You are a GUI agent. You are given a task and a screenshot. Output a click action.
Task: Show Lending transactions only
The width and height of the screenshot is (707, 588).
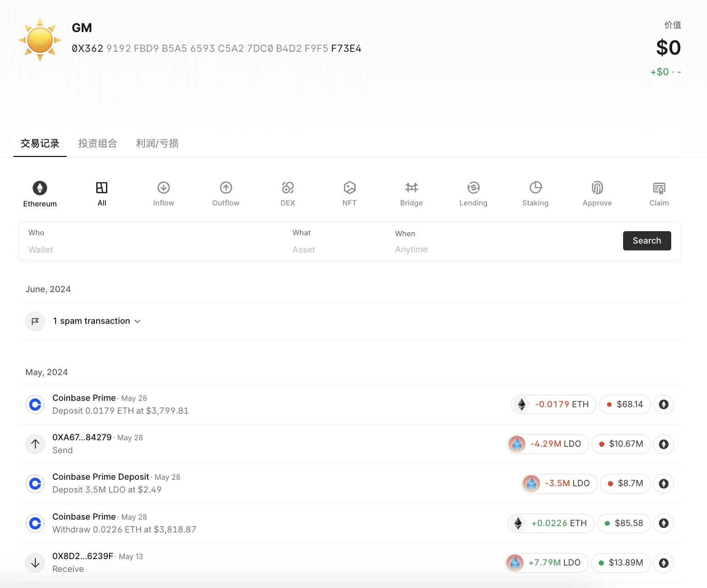click(473, 188)
